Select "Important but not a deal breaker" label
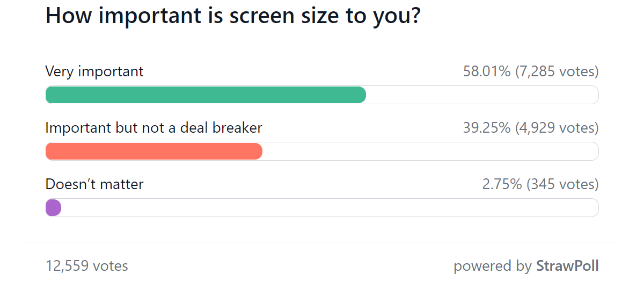The width and height of the screenshot is (644, 281). [154, 128]
